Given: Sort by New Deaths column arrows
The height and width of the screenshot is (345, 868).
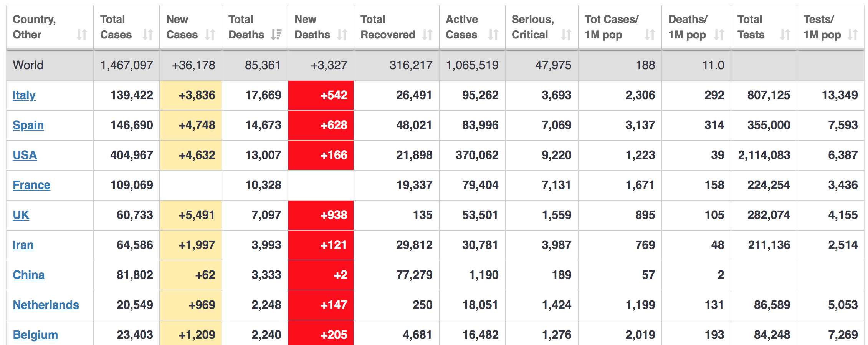Looking at the screenshot, I should [x=342, y=35].
